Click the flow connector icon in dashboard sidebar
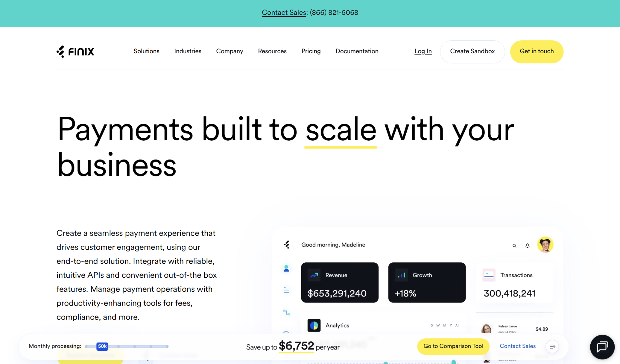This screenshot has height=364, width=620. click(x=286, y=312)
